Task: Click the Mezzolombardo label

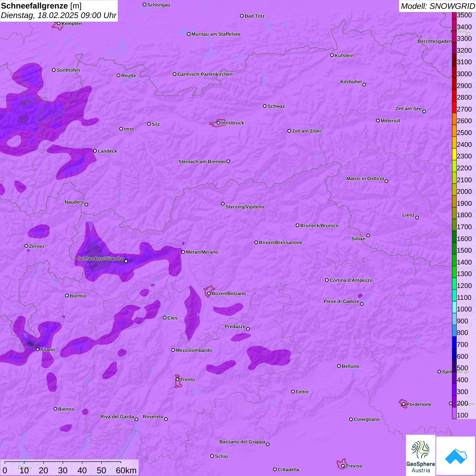Action: (194, 350)
